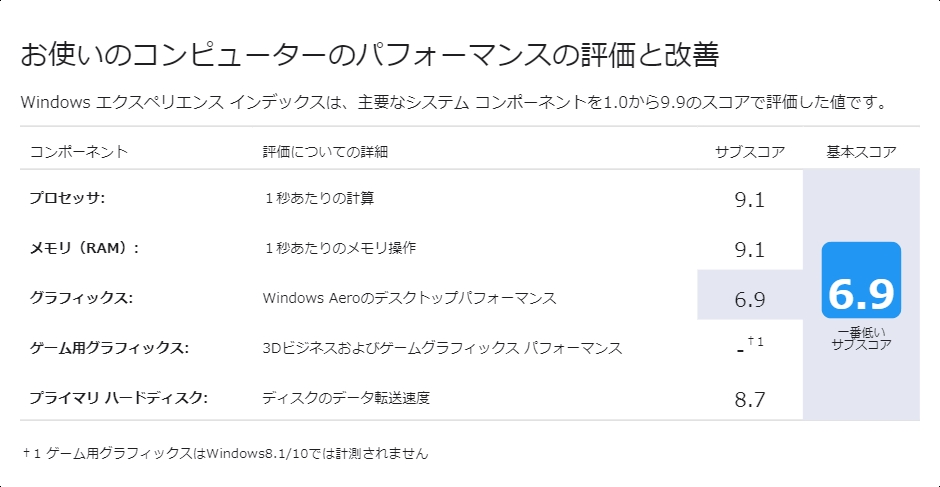This screenshot has width=940, height=487.
Task: Select the プロセッサ component label
Action: tap(67, 199)
